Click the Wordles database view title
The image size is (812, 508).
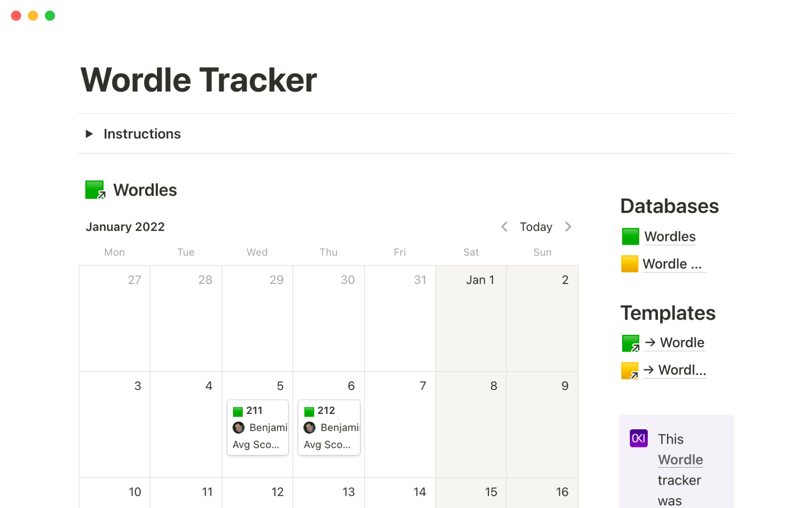(x=145, y=190)
